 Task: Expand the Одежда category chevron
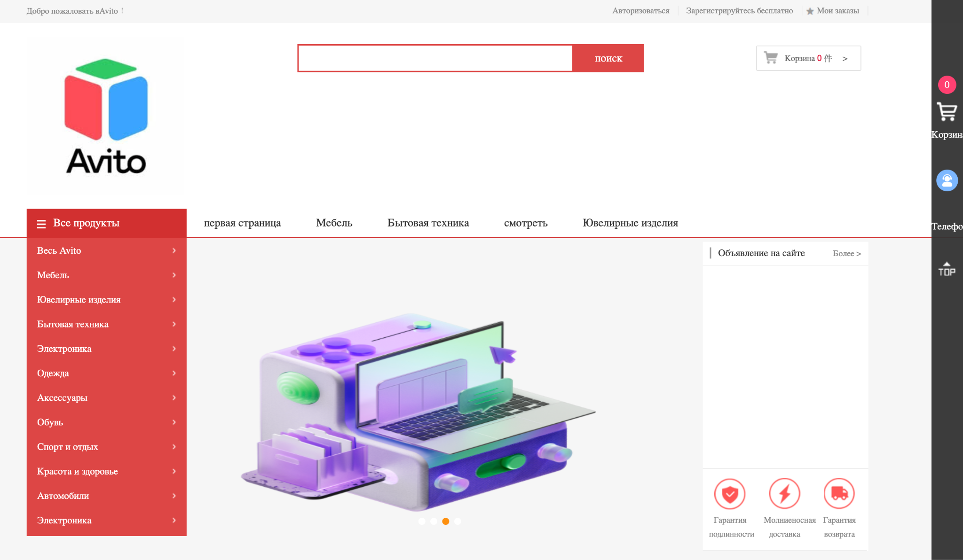pos(174,373)
